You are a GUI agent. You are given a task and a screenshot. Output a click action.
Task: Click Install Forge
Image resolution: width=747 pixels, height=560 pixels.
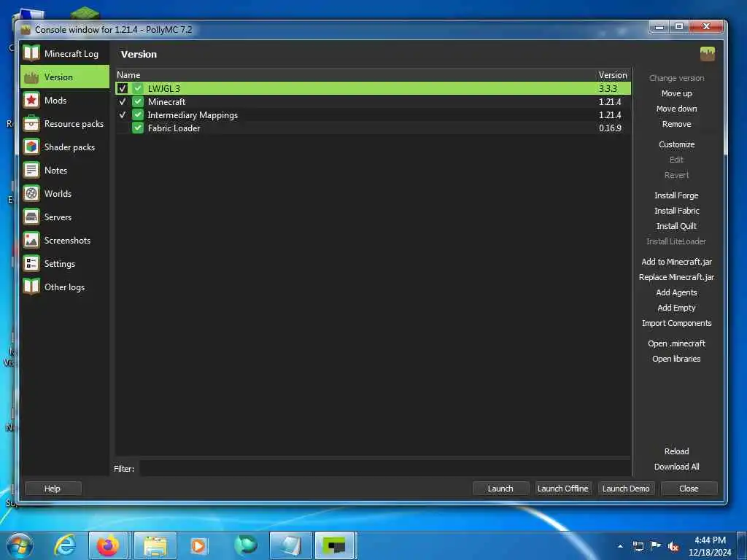tap(676, 195)
